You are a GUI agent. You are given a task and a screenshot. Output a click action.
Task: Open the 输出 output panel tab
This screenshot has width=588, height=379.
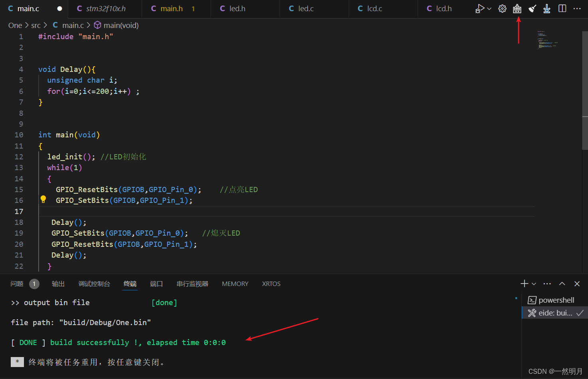[x=58, y=284]
